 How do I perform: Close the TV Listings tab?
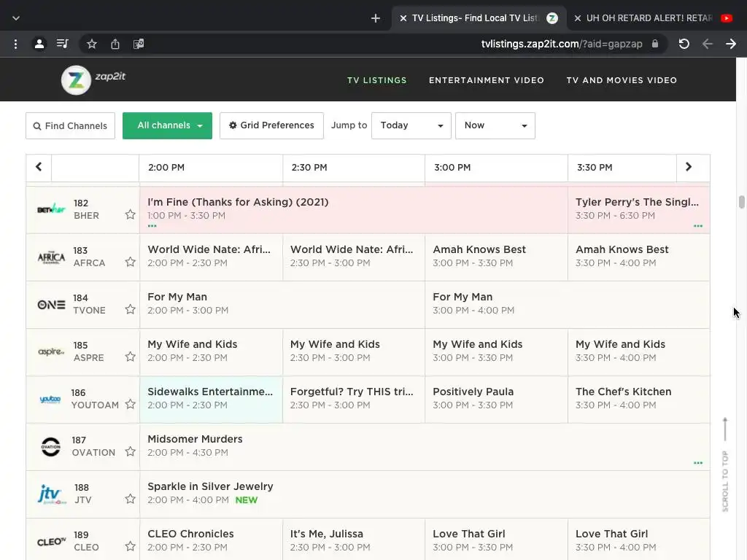pyautogui.click(x=403, y=18)
